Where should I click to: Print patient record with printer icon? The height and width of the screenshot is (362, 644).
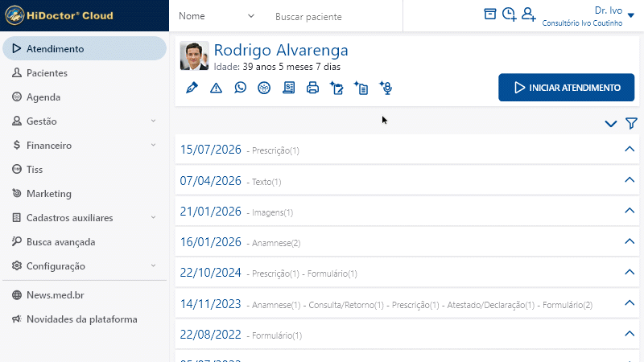(x=312, y=88)
